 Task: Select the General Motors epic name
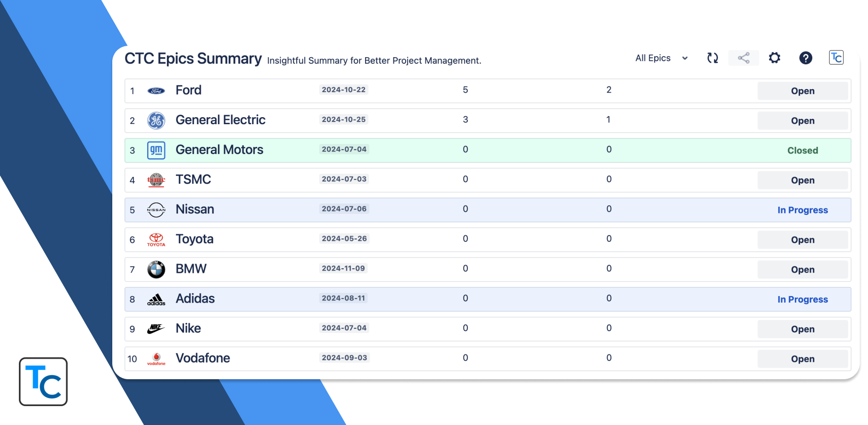point(219,149)
